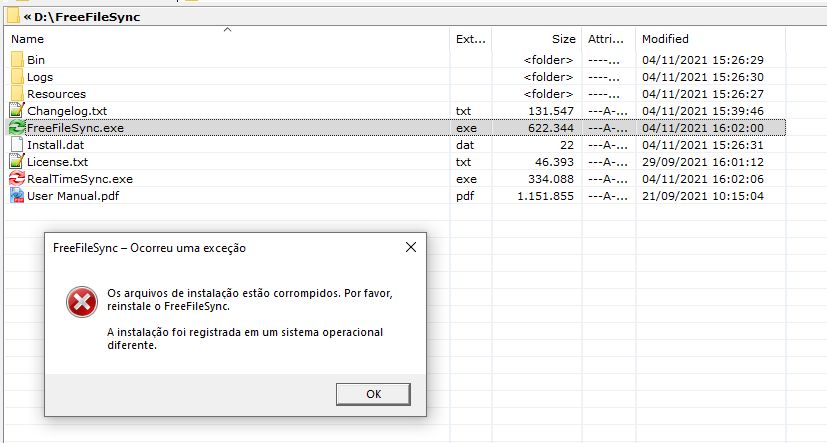Select the Resources folder name
Image resolution: width=827 pixels, height=443 pixels.
click(x=56, y=94)
